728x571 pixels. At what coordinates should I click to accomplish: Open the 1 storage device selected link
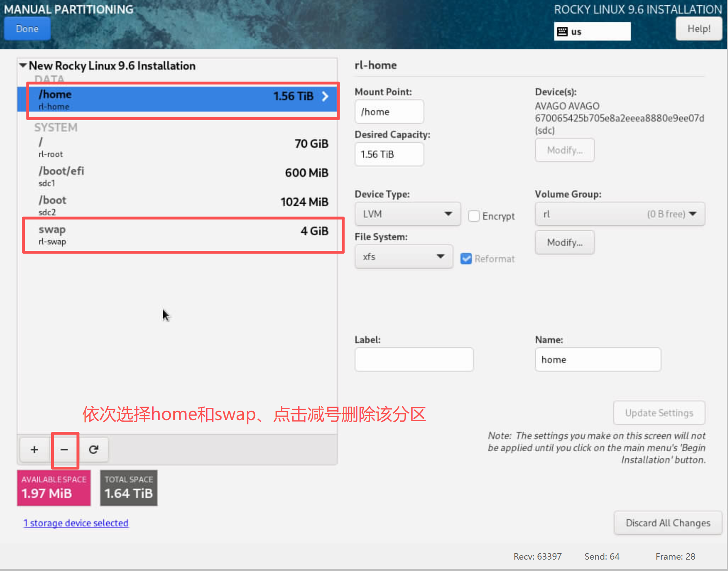coord(76,523)
